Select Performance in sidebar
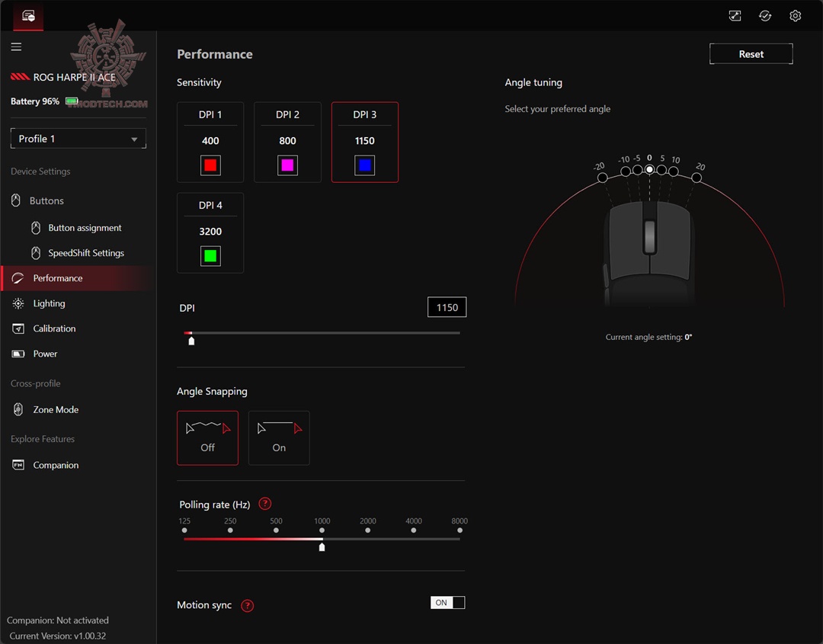This screenshot has width=823, height=644. (78, 277)
